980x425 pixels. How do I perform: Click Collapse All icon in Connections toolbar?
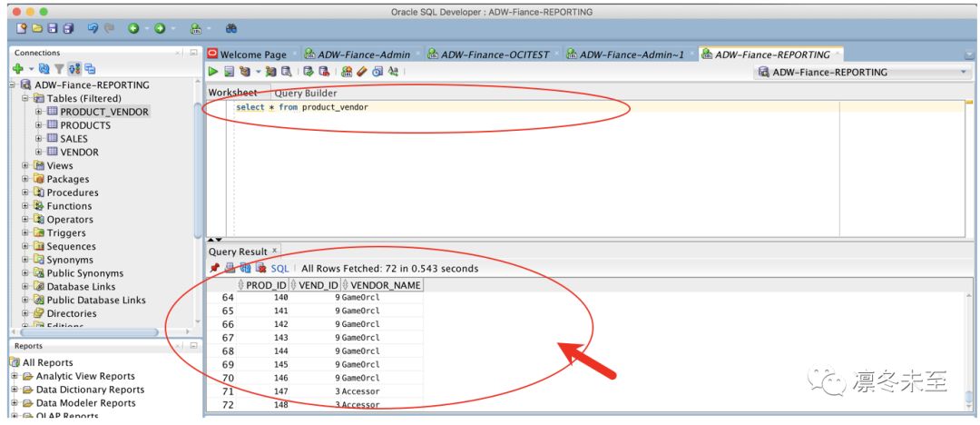tap(90, 69)
